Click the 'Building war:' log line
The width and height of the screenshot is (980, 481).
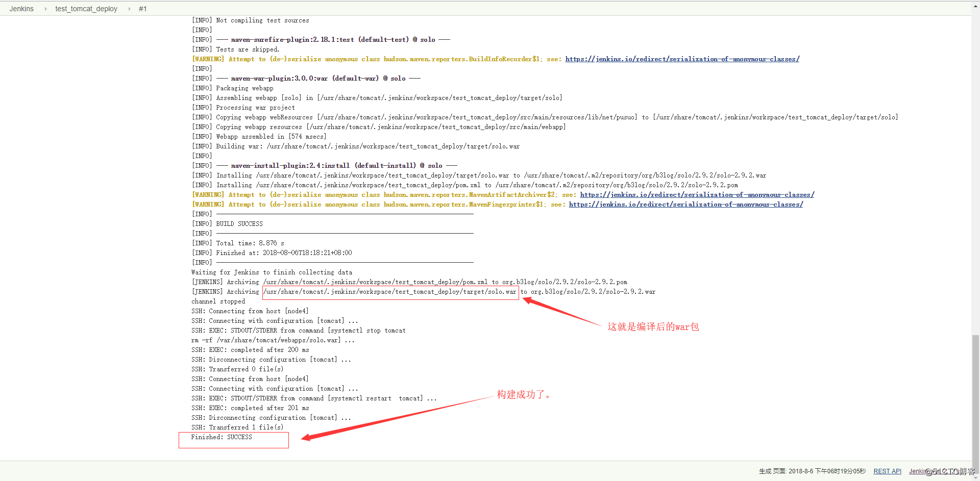(x=356, y=146)
